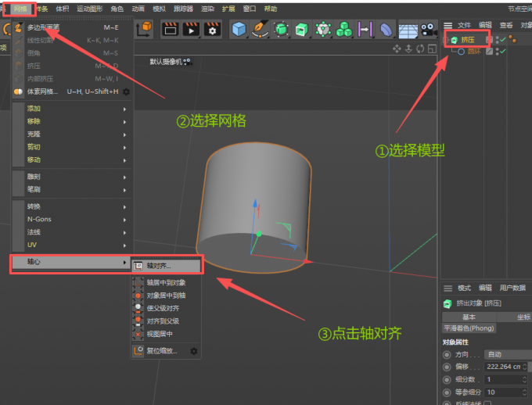Open Render Settings clapperboard gear icon

tap(212, 30)
